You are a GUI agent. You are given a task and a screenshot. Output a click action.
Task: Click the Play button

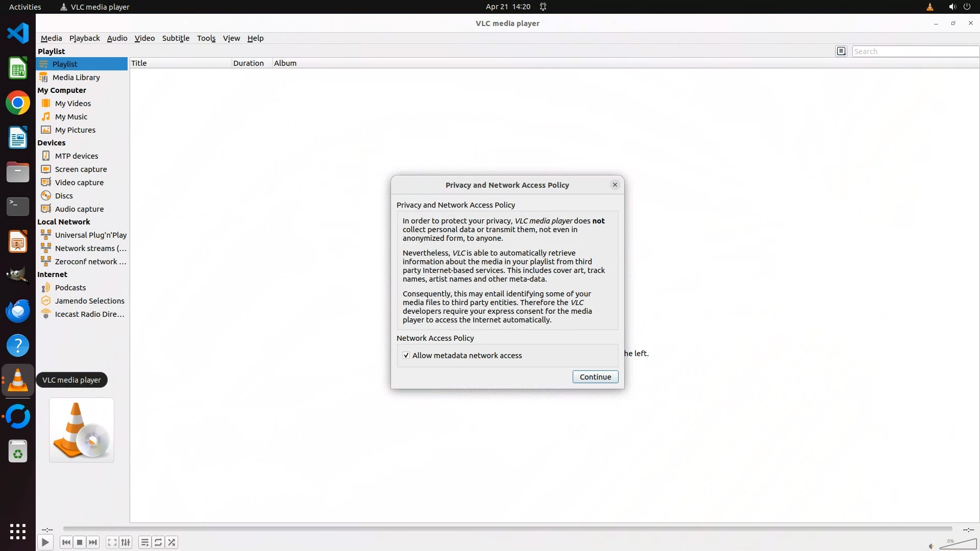click(45, 542)
